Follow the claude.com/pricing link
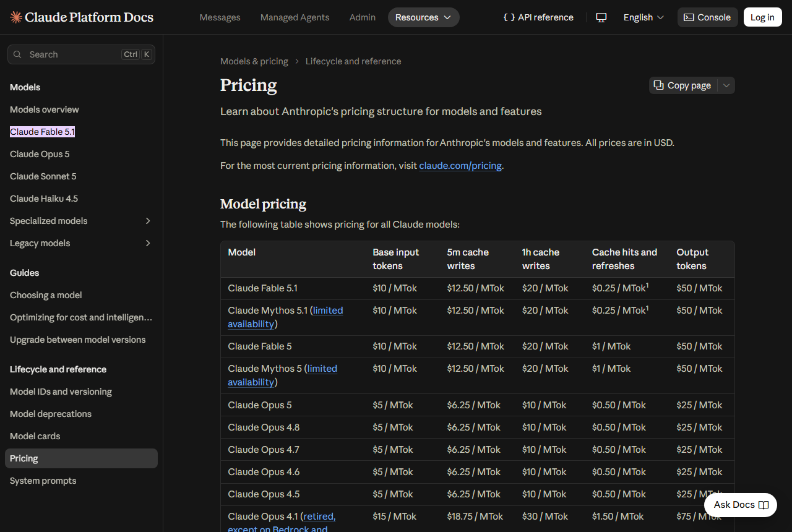 tap(460, 166)
